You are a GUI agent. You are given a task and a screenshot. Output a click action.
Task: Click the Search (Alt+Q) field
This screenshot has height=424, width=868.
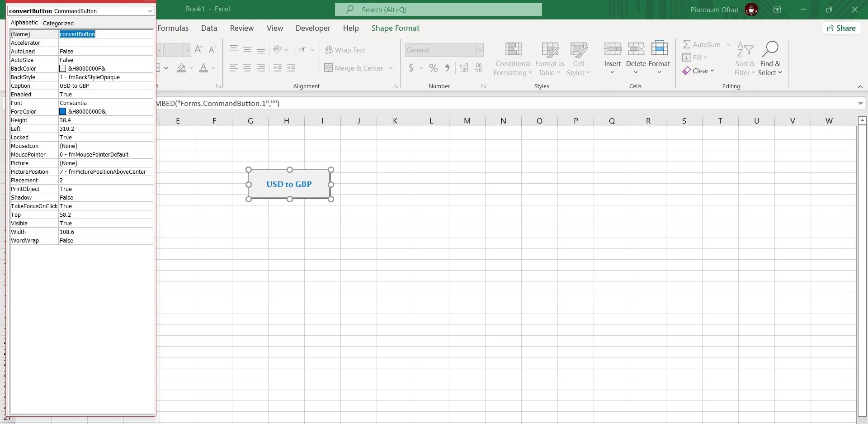click(x=438, y=10)
